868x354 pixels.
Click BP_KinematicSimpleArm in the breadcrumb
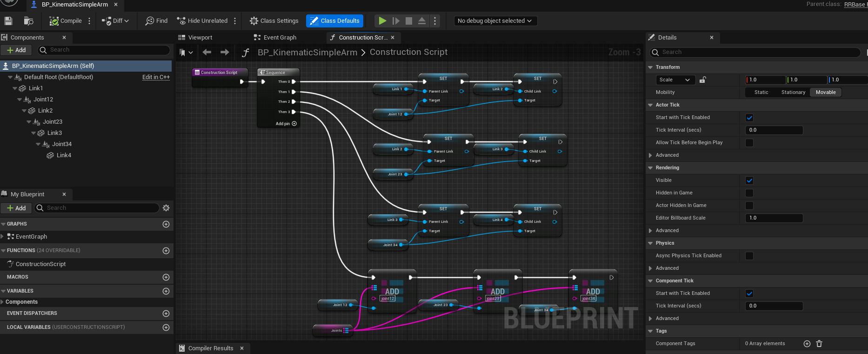307,53
